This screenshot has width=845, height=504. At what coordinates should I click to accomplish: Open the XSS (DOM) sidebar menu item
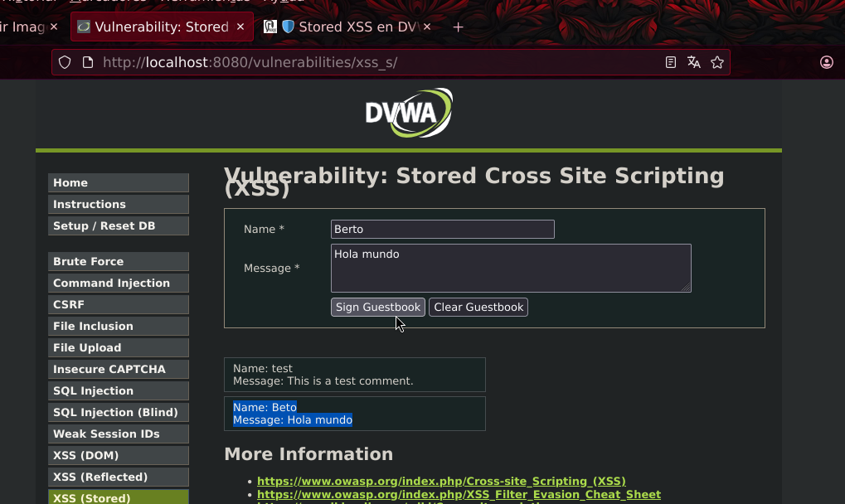tap(119, 456)
